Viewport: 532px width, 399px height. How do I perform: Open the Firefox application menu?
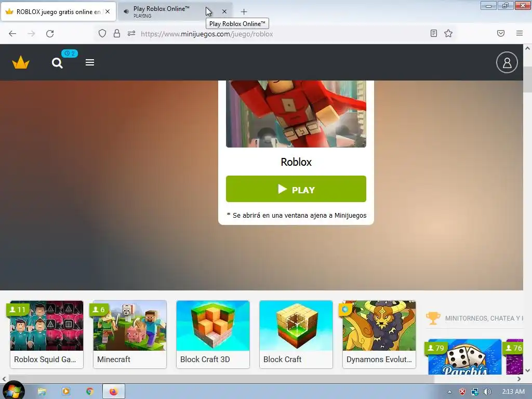point(520,33)
